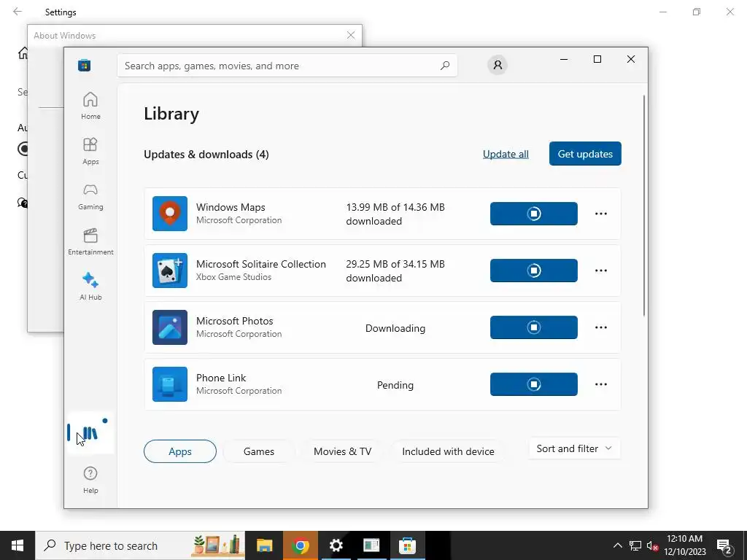The image size is (747, 560).
Task: Click the Phone Link app icon
Action: [x=170, y=384]
